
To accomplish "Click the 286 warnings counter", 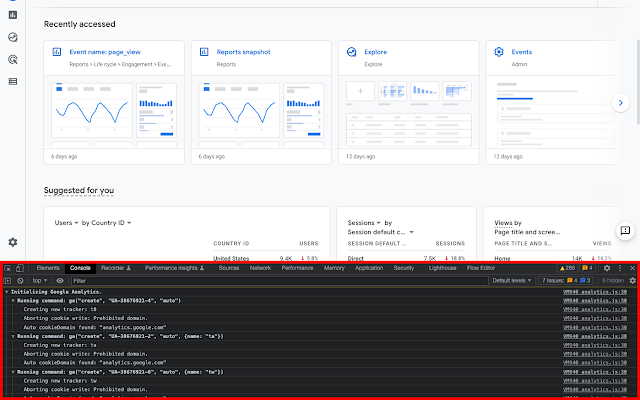I will (x=567, y=268).
